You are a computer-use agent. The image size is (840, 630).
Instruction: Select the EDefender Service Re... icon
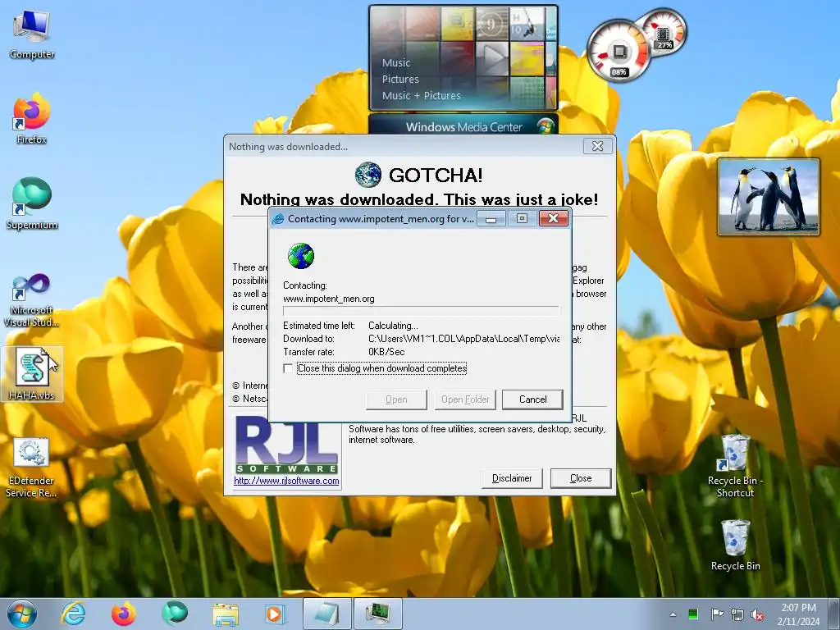click(31, 468)
